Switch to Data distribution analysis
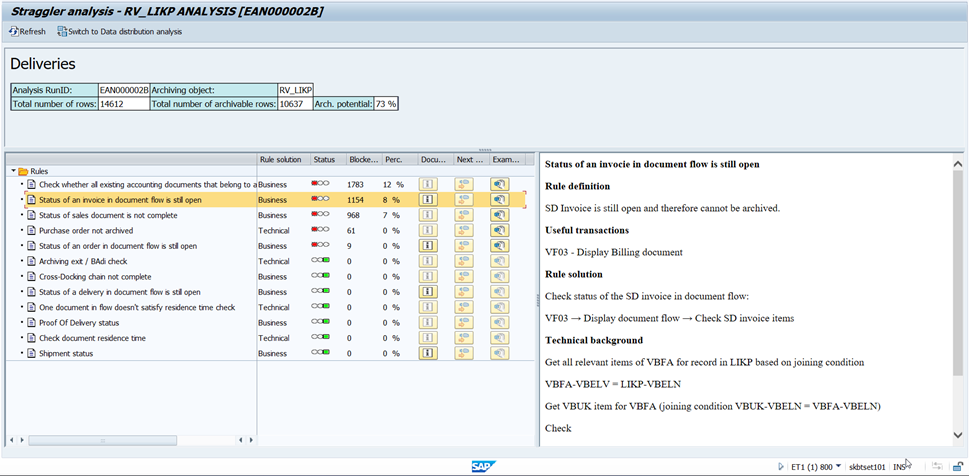The height and width of the screenshot is (476, 969). 120,32
